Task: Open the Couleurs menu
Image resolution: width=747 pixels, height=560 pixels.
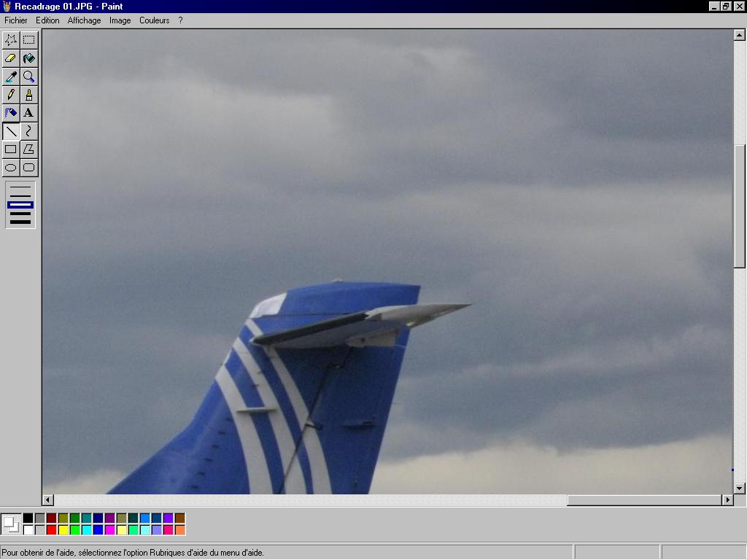Action: coord(154,20)
